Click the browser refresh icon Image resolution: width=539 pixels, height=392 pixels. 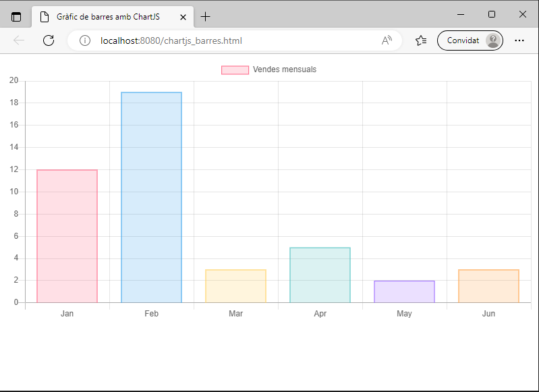(49, 40)
